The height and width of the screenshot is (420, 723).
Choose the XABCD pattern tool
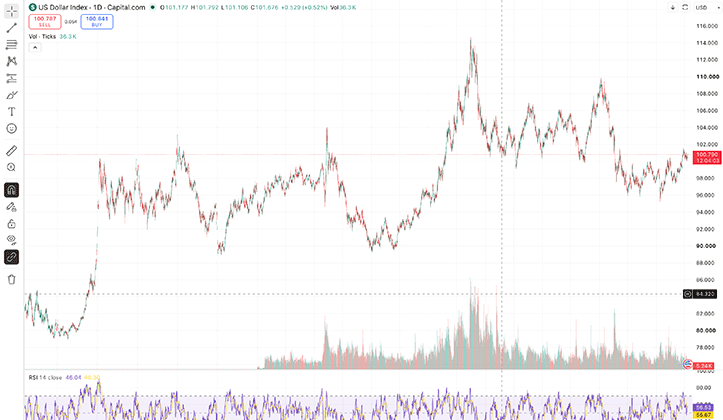(12, 61)
